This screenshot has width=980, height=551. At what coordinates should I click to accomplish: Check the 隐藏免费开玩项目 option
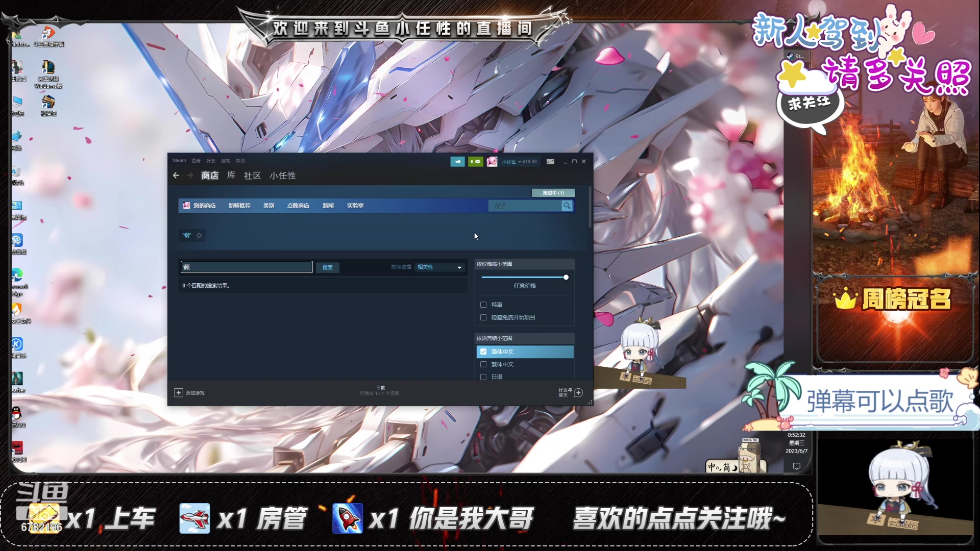[483, 317]
